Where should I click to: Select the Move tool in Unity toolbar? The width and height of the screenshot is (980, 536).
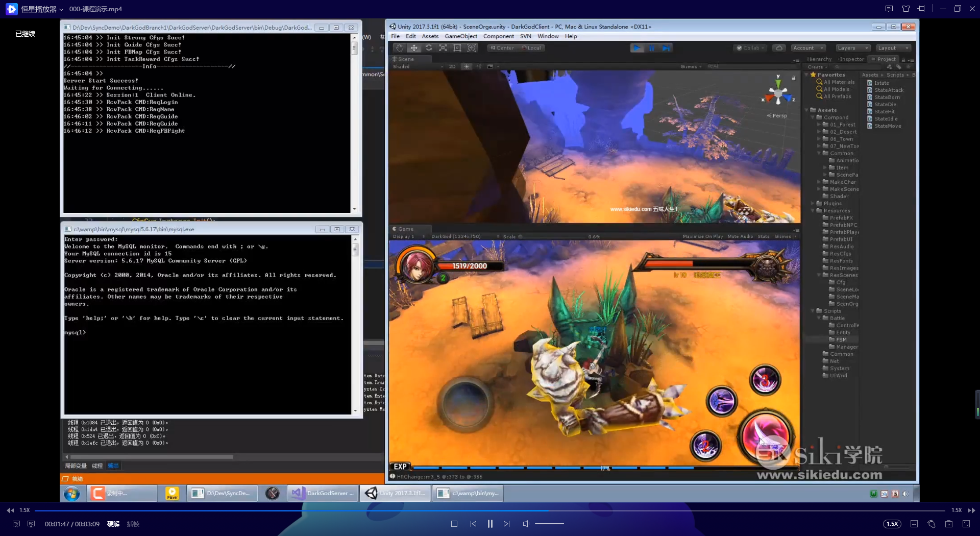tap(414, 48)
